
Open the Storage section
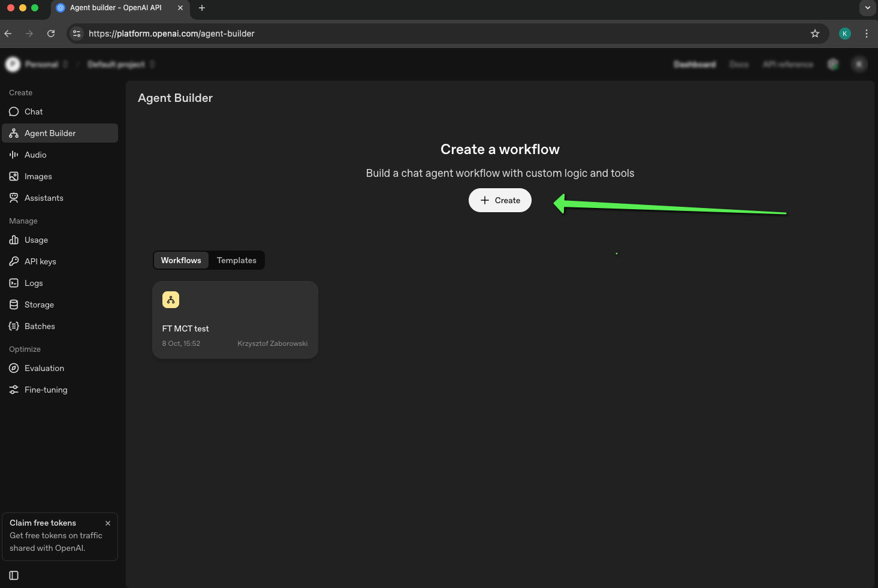(39, 304)
